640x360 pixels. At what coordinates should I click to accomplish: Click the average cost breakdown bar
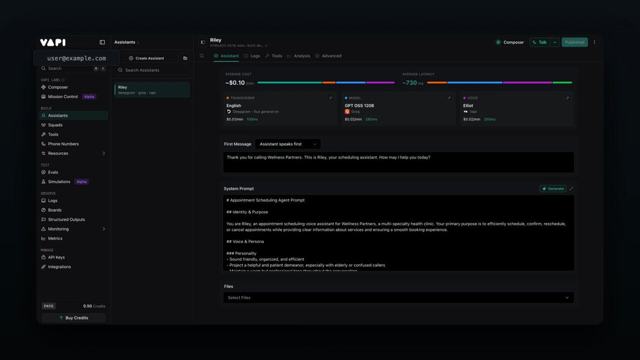pyautogui.click(x=326, y=83)
